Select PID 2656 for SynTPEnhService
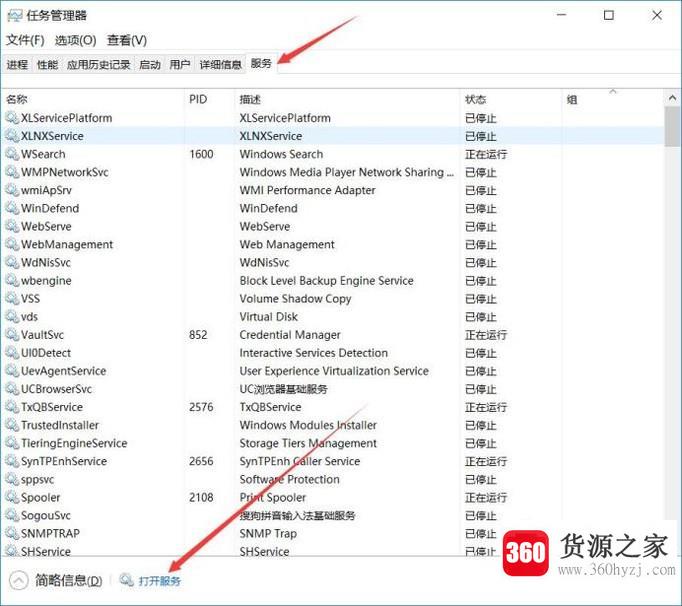 click(201, 461)
